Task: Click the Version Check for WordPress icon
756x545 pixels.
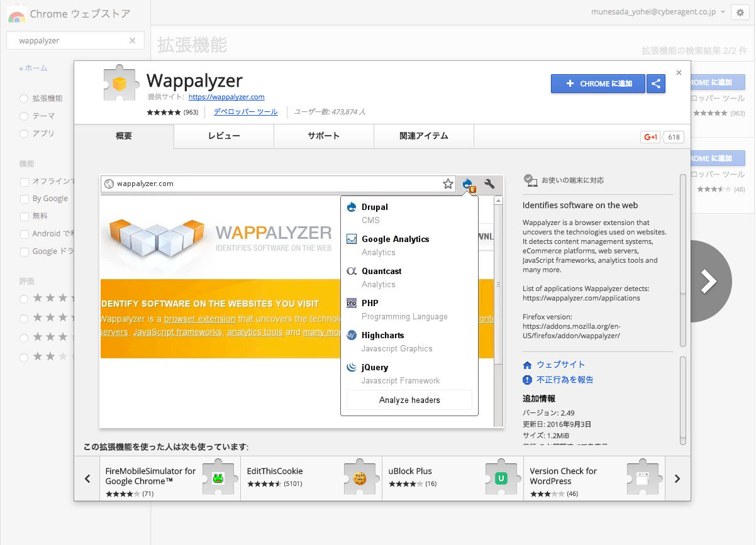Action: 643,478
